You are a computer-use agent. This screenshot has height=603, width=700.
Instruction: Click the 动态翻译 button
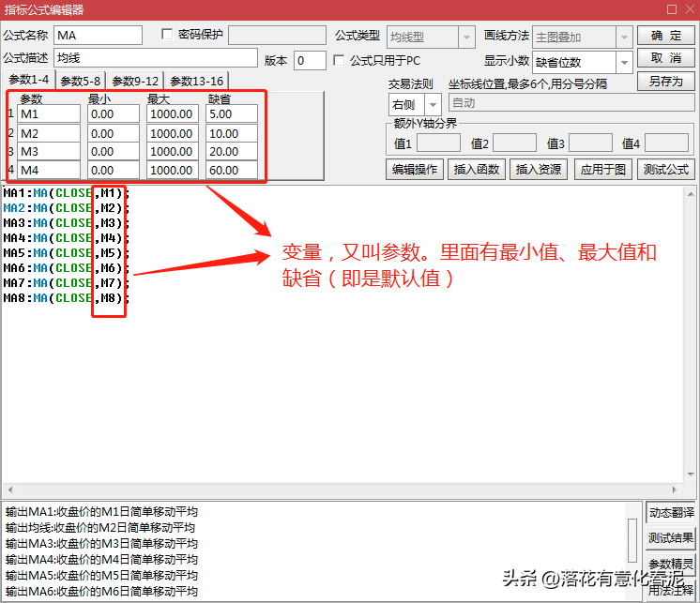pos(671,512)
